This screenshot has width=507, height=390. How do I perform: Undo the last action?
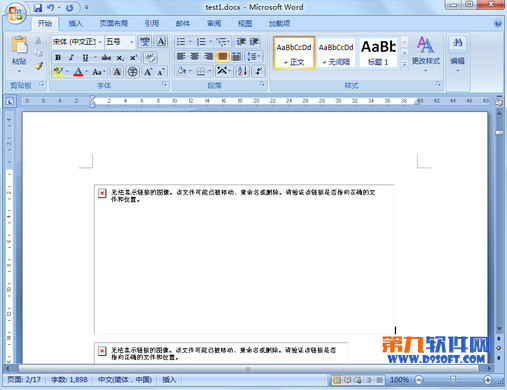(50, 7)
